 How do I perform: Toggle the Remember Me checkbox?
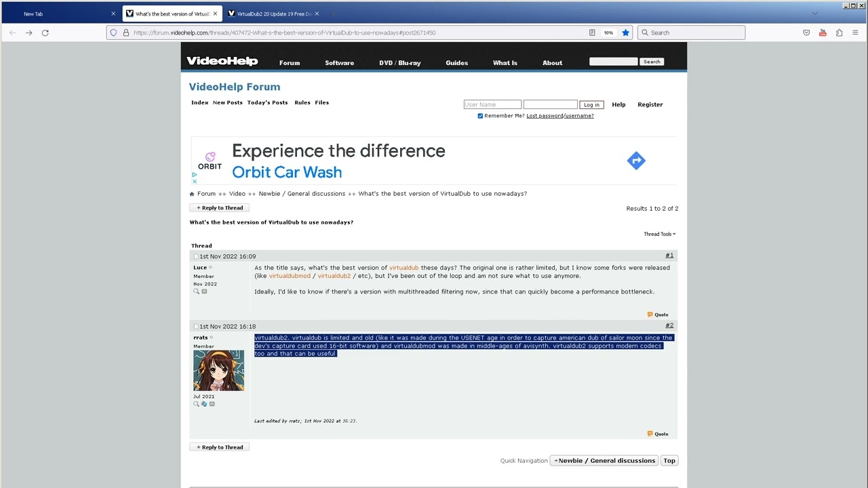click(480, 116)
